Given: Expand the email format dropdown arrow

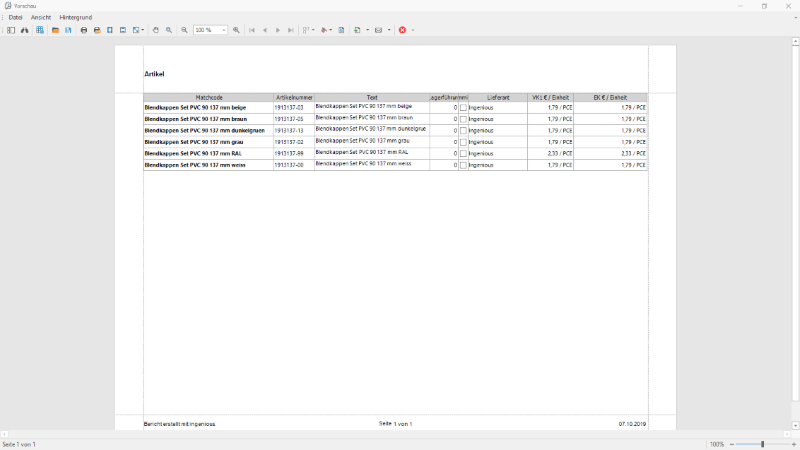Looking at the screenshot, I should [389, 30].
